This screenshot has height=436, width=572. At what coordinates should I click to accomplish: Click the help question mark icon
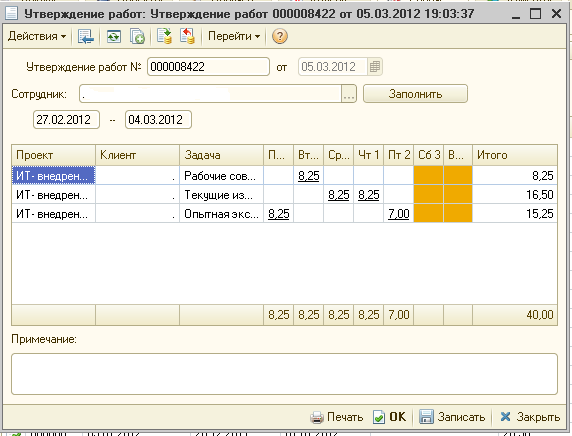pyautogui.click(x=279, y=36)
